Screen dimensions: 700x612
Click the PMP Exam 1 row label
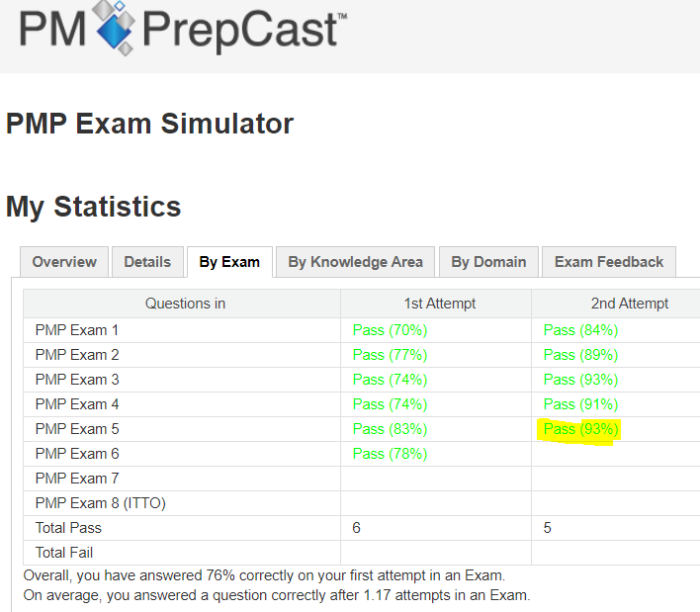[77, 330]
